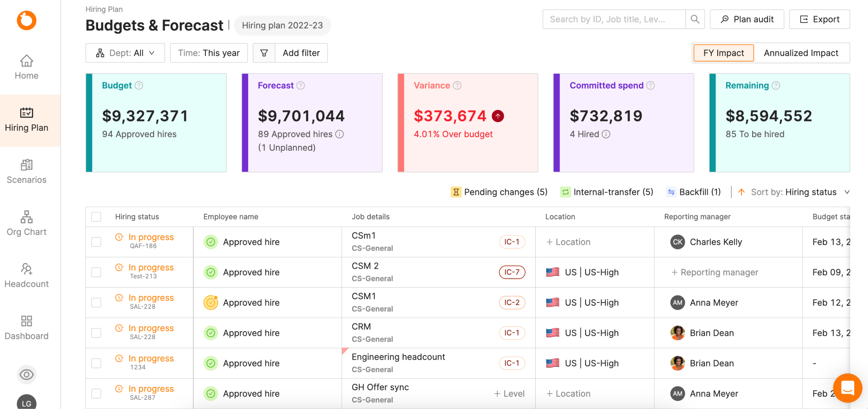This screenshot has width=868, height=409.
Task: Open the Time: This year selector
Action: (209, 53)
